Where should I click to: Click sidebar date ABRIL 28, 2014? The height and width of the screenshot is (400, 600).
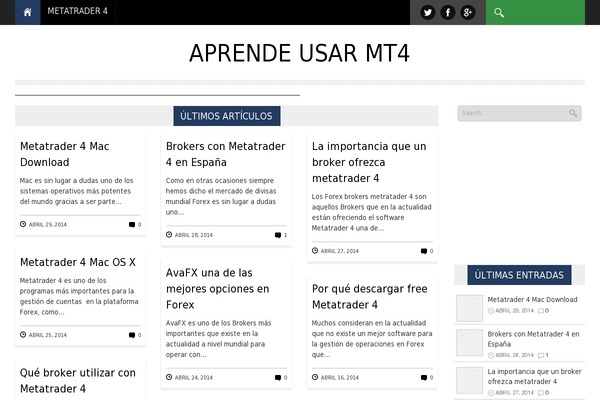pyautogui.click(x=514, y=355)
